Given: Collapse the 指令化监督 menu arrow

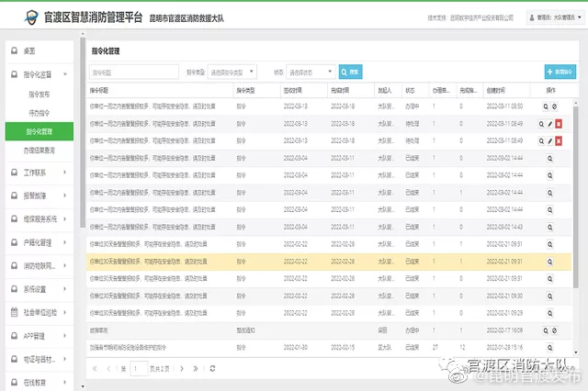Looking at the screenshot, I should tap(65, 74).
